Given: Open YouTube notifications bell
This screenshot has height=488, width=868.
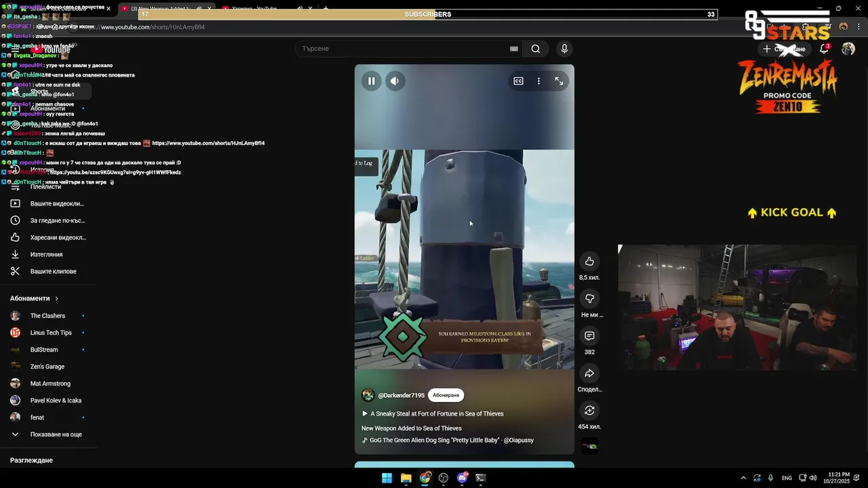Looking at the screenshot, I should click(x=824, y=49).
